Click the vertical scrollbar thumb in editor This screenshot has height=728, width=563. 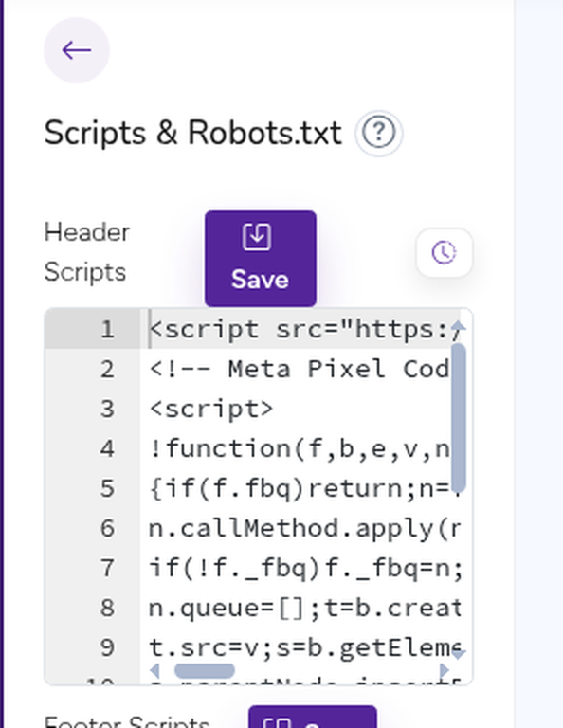pyautogui.click(x=459, y=417)
